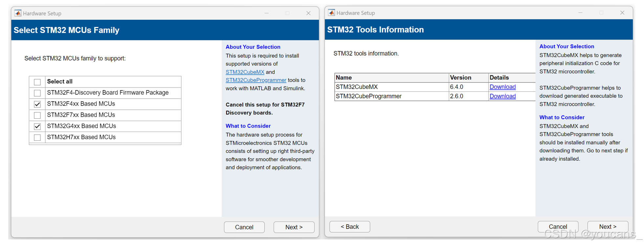
Task: Select the 6.4.0 version cell
Action: click(x=469, y=87)
